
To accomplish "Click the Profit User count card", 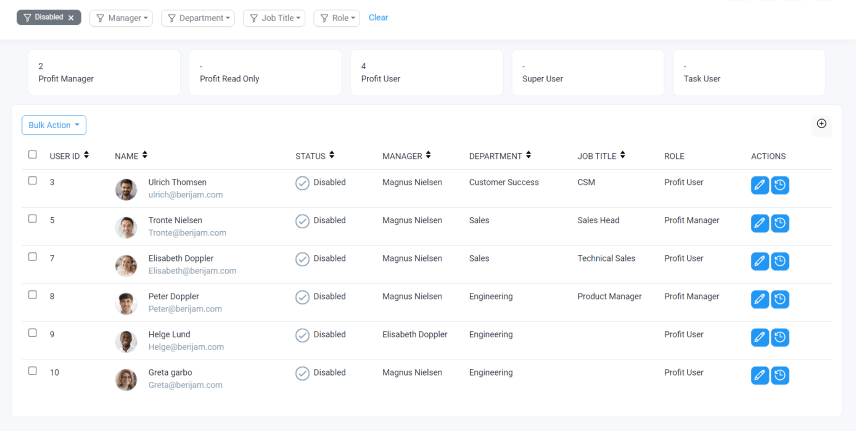I will pyautogui.click(x=427, y=73).
